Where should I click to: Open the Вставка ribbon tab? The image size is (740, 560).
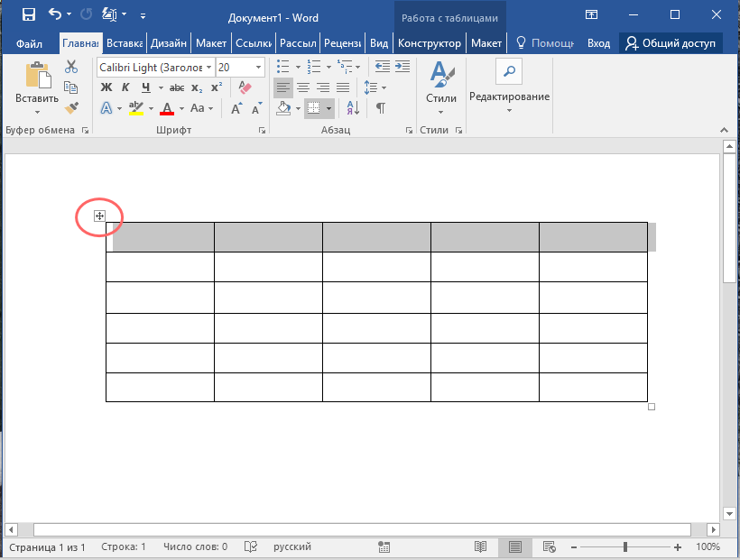[x=124, y=43]
